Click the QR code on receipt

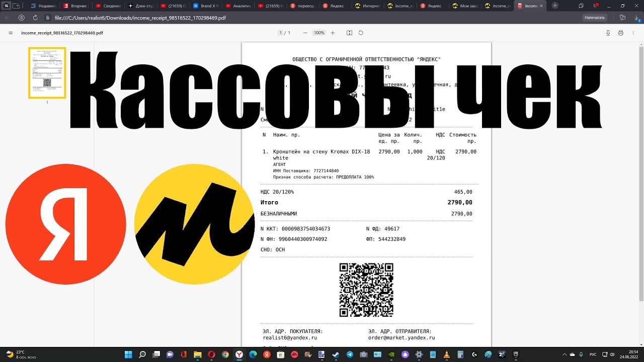click(x=366, y=290)
